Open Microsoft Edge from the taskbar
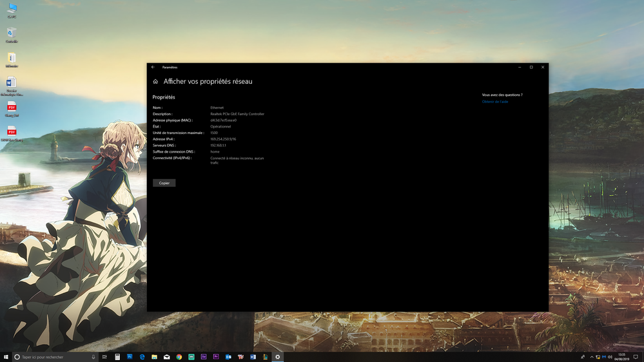The image size is (644, 362). tap(142, 357)
